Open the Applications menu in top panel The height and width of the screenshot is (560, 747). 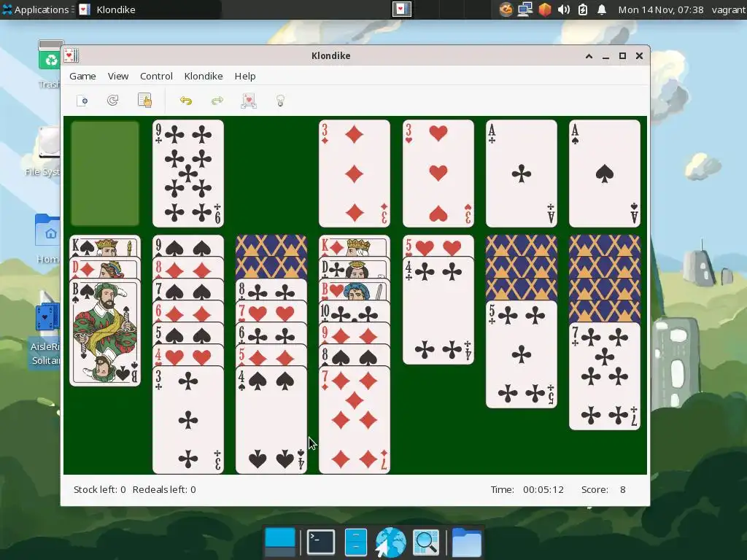click(38, 9)
